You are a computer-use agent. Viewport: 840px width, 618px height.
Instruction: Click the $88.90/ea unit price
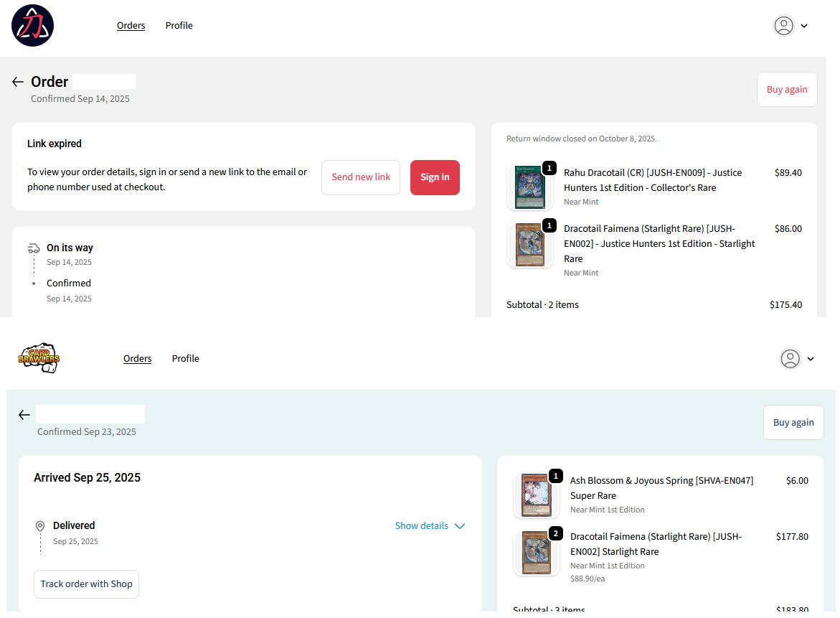(x=587, y=579)
